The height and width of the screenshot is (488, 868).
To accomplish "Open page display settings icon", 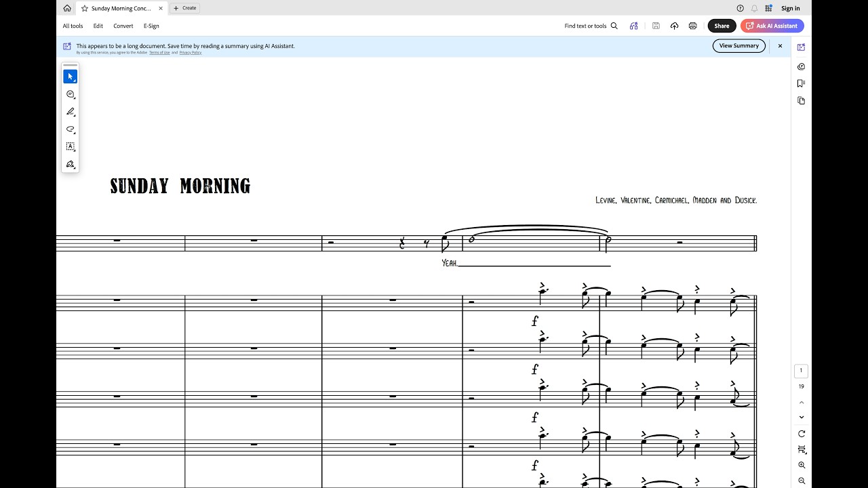I will [801, 449].
